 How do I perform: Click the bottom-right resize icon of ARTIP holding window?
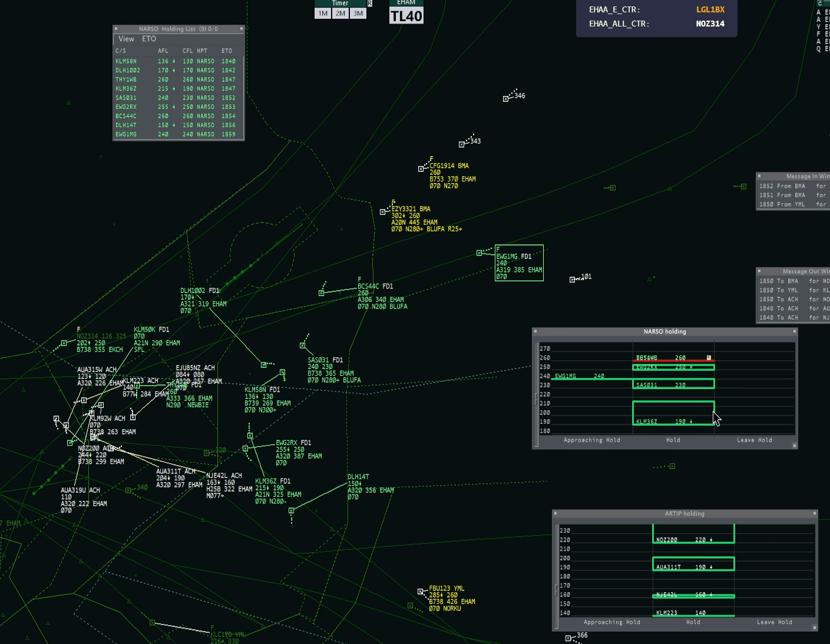coord(815,628)
